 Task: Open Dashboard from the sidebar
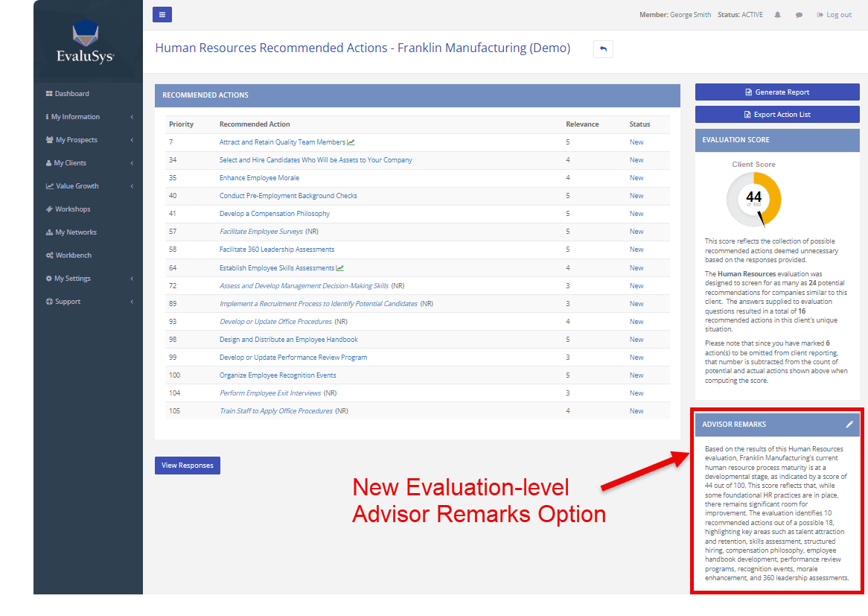(71, 94)
